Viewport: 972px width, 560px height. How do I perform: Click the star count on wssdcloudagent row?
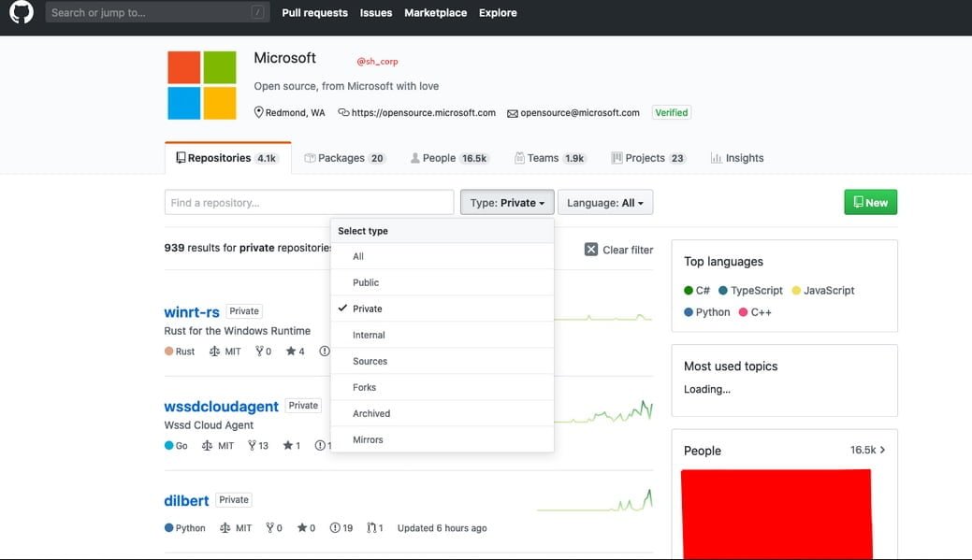tap(297, 445)
